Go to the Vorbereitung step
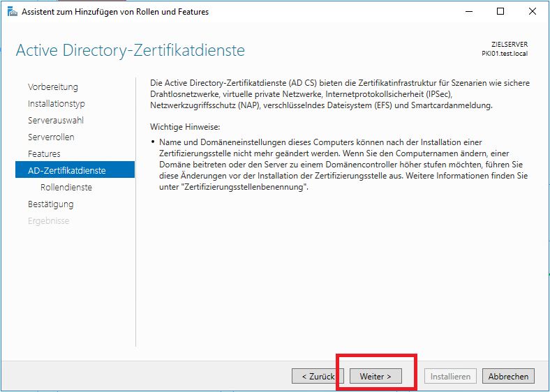Viewport: 550px width, 392px height. pyautogui.click(x=53, y=87)
